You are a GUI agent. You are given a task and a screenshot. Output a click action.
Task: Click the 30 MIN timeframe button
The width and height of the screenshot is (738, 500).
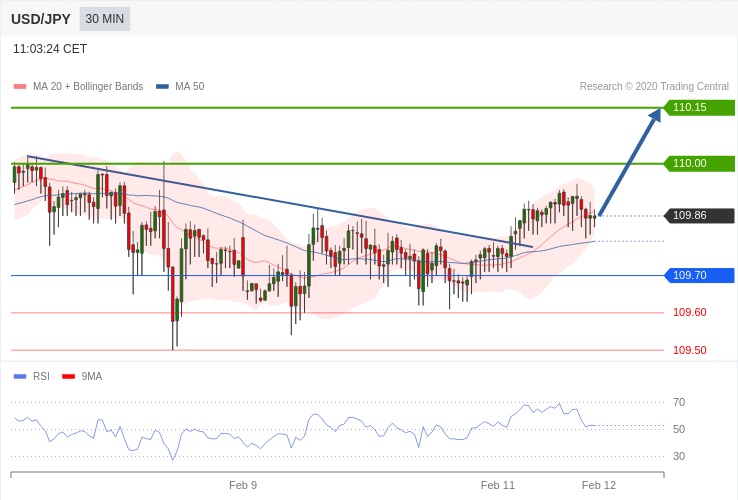pos(105,19)
